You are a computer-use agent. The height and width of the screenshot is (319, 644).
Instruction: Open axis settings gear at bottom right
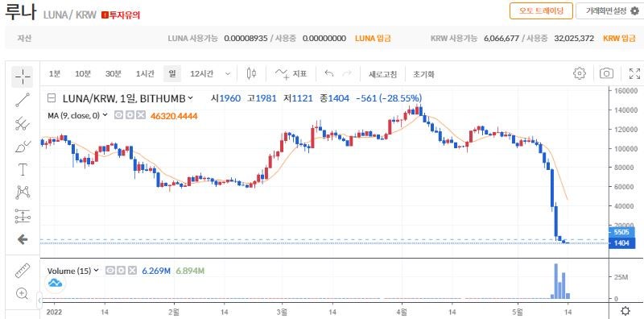pyautogui.click(x=625, y=311)
